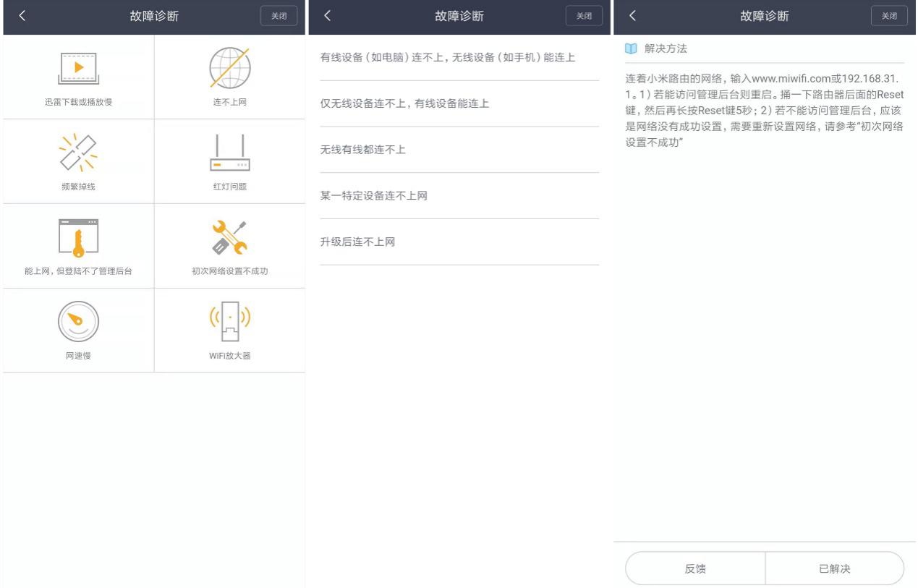The image size is (918, 588).
Task: Select the 频繁掉线 diagnostic icon
Action: pos(77,161)
